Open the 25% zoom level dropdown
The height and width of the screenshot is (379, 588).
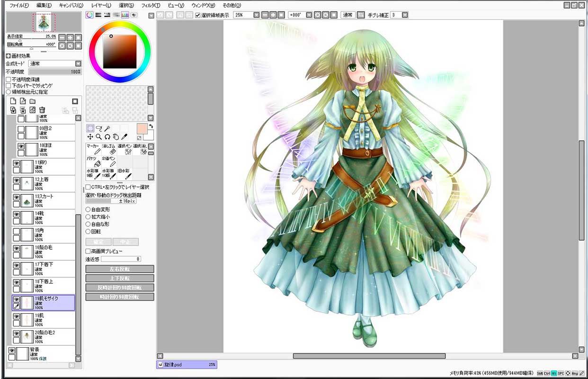[246, 15]
